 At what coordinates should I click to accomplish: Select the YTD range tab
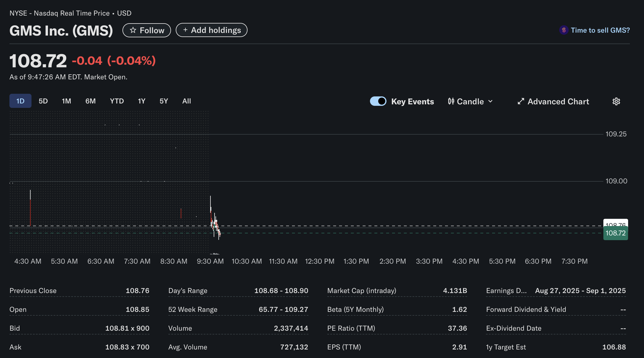pos(117,101)
